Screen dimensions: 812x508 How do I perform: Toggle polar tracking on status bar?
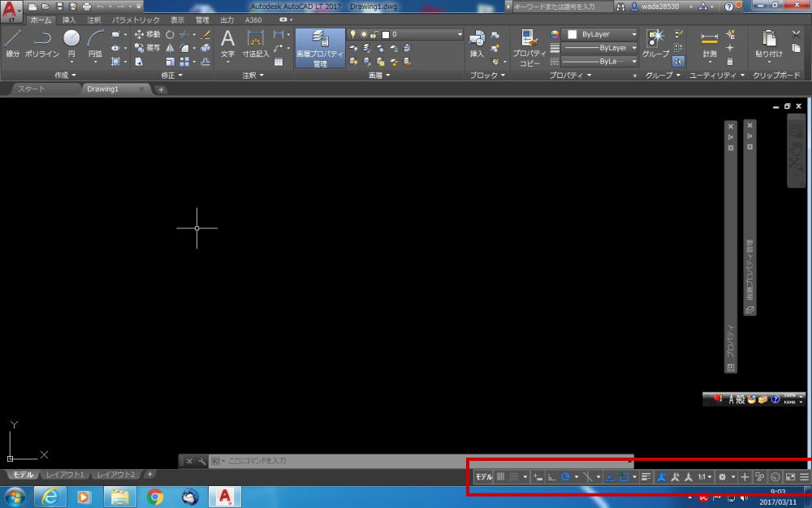tap(565, 477)
